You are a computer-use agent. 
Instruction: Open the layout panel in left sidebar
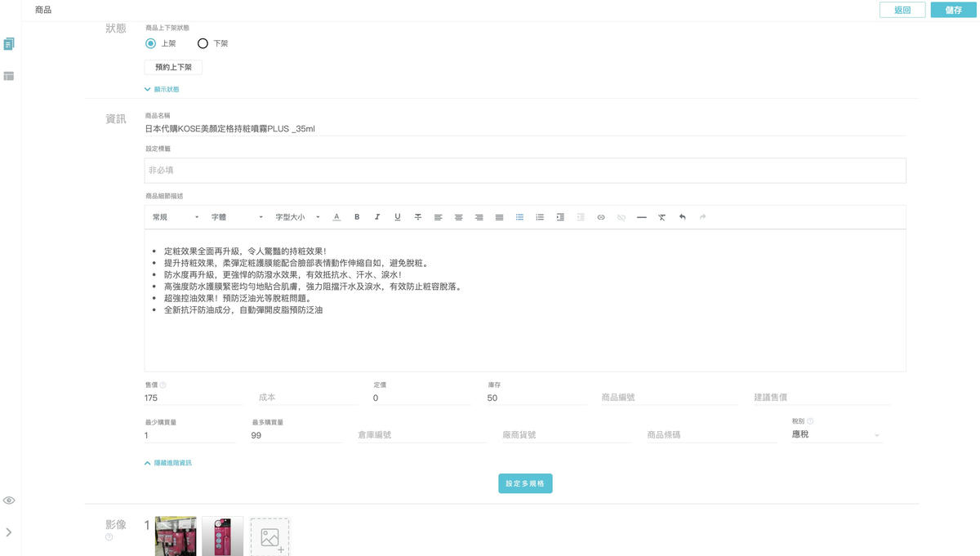[x=9, y=76]
